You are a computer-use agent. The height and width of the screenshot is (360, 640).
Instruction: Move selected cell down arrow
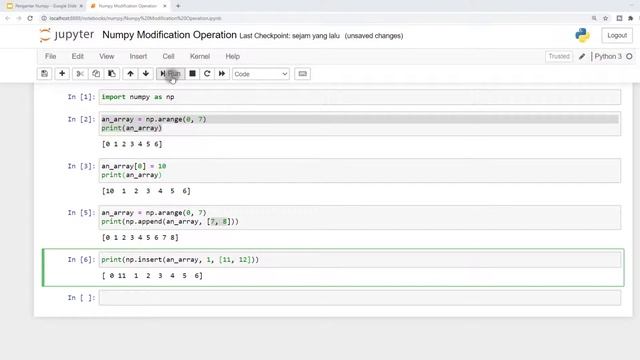coord(146,74)
